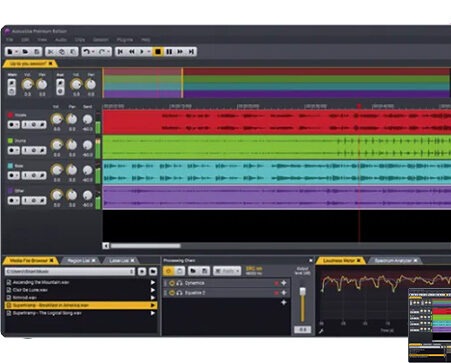
Task: Open the Plug-ins menu
Action: pos(125,40)
